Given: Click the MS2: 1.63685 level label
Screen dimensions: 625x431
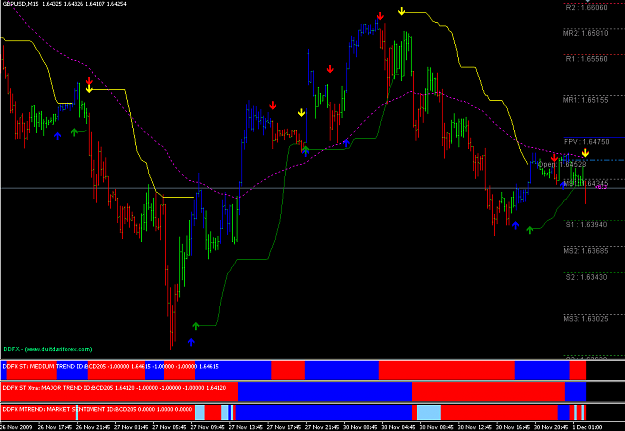Looking at the screenshot, I should [x=586, y=251].
